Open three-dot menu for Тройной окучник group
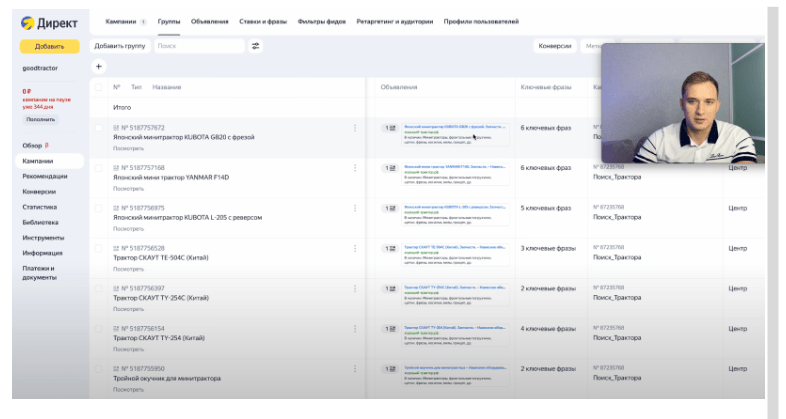Image resolution: width=786 pixels, height=419 pixels. click(355, 368)
